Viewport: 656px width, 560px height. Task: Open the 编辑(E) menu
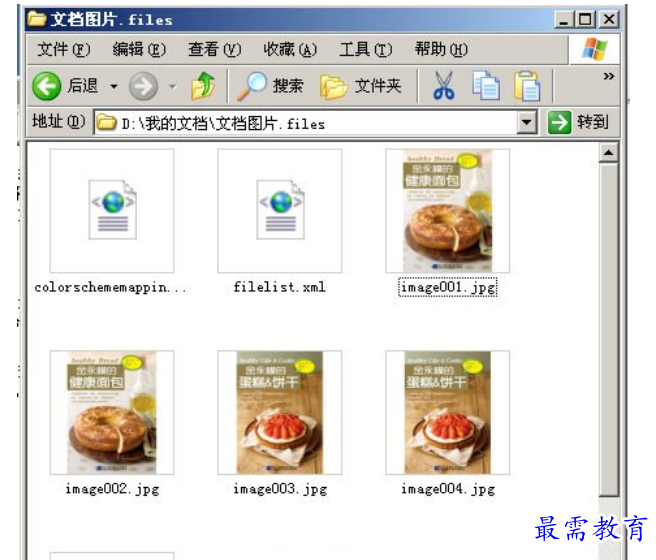[139, 49]
